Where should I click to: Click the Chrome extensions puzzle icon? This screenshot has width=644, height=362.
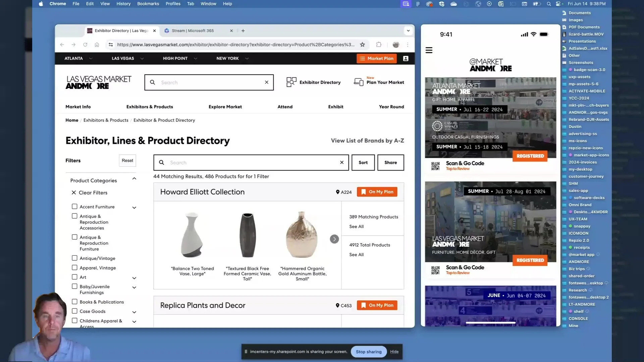pyautogui.click(x=379, y=45)
